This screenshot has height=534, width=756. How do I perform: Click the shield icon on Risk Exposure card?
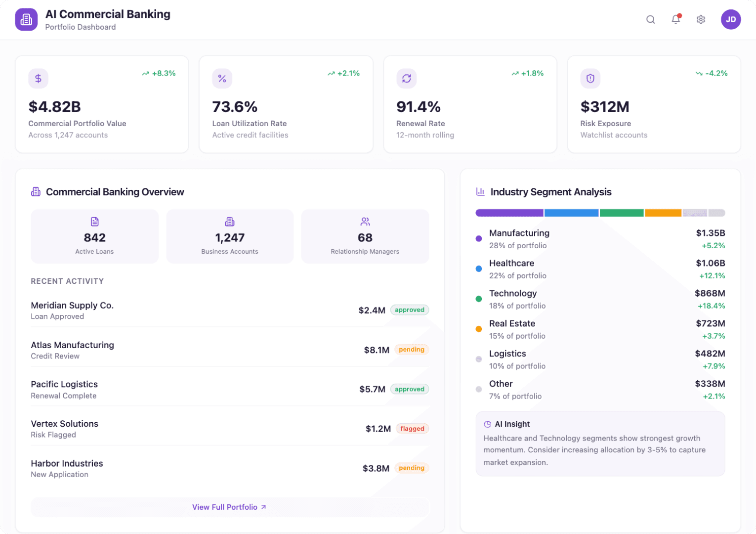[x=590, y=78]
